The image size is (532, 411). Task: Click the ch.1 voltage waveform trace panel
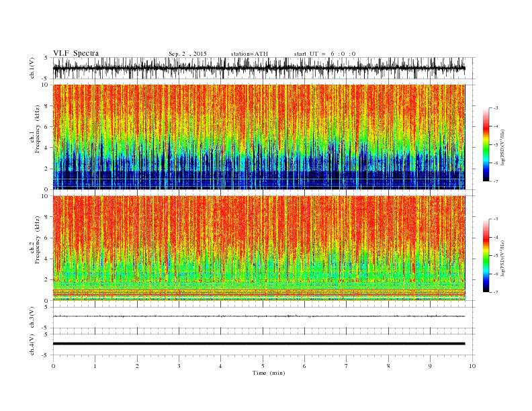coord(264,68)
